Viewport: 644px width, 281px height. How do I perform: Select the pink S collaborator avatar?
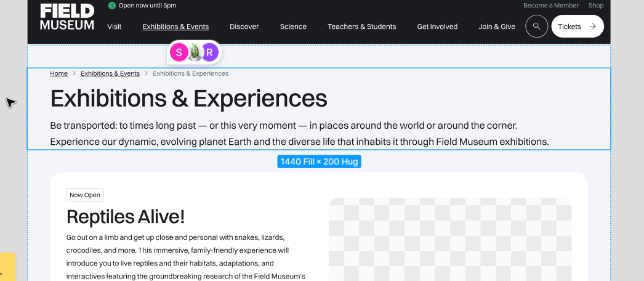[179, 52]
